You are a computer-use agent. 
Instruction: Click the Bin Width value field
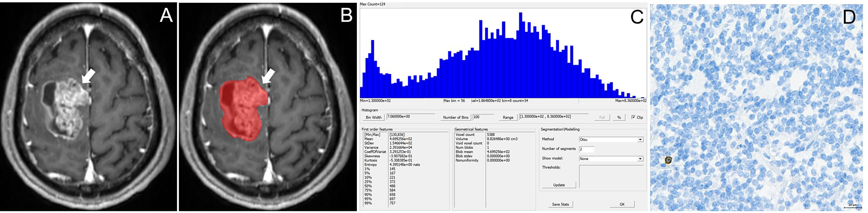(x=411, y=117)
